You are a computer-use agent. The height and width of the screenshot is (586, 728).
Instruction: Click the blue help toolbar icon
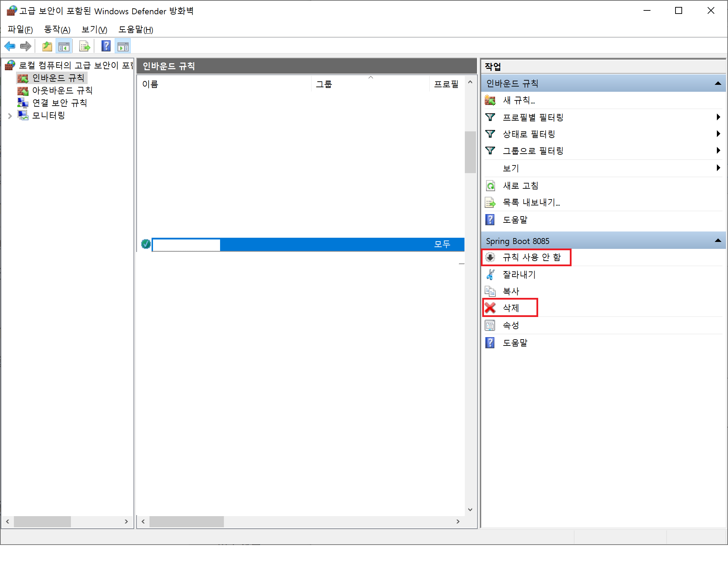106,46
